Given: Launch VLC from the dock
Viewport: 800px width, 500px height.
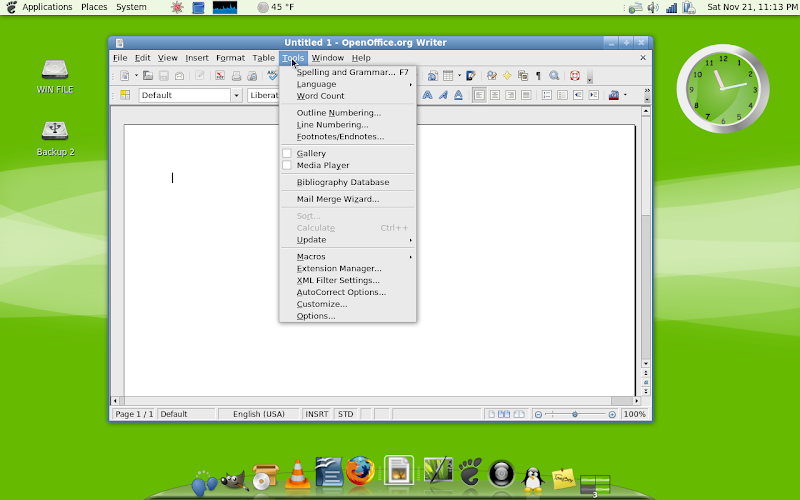Looking at the screenshot, I should click(x=297, y=474).
